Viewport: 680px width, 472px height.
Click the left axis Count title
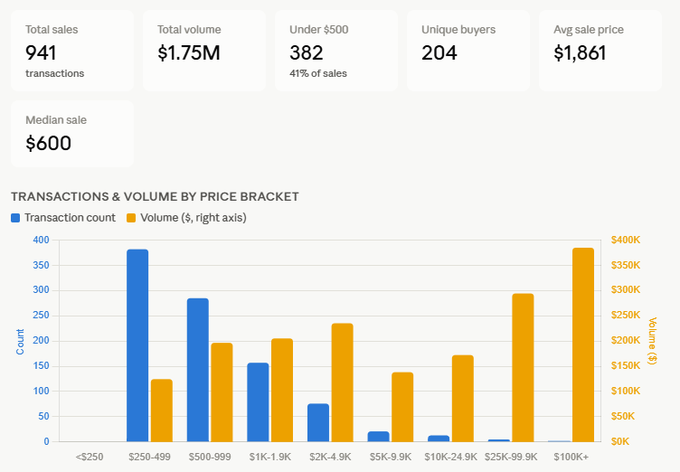click(20, 342)
